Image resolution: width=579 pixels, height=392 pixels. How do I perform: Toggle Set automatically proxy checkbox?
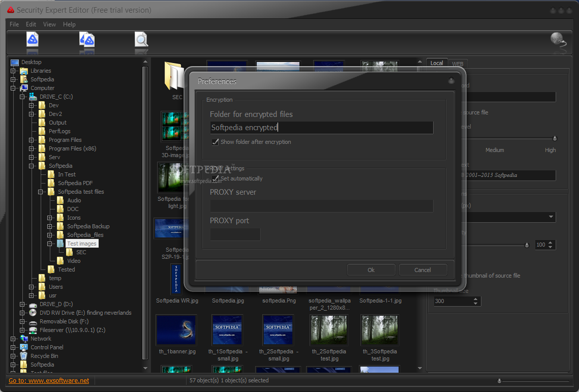pyautogui.click(x=215, y=178)
